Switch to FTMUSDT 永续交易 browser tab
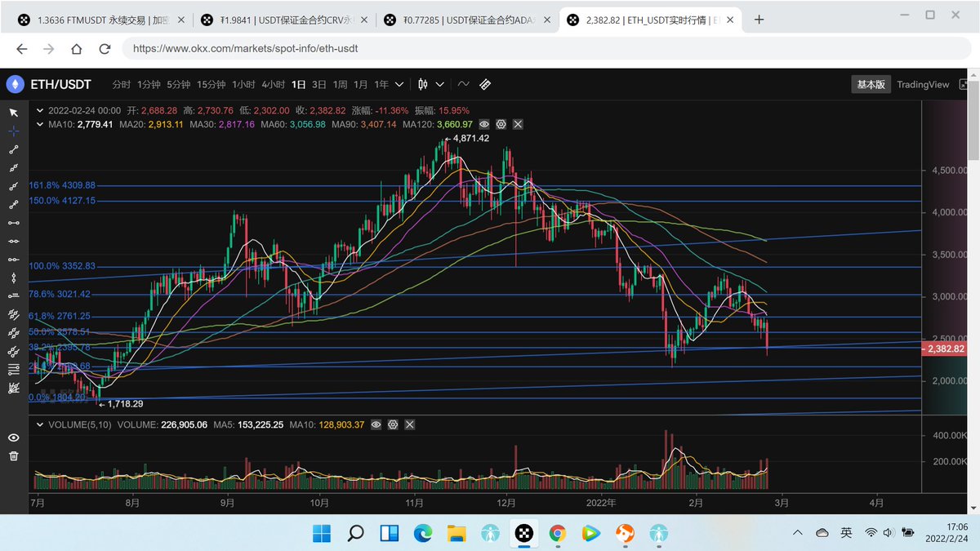Viewport: 980px width, 551px height. (101, 20)
